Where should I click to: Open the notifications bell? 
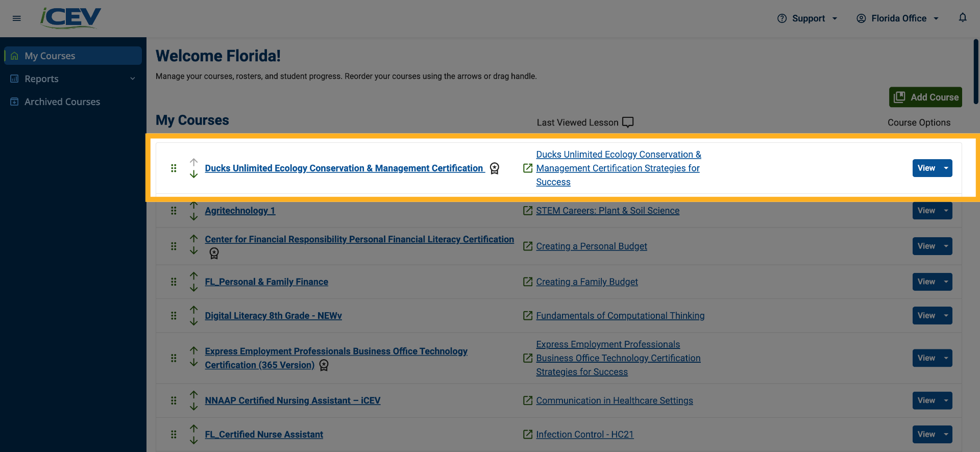(x=963, y=18)
